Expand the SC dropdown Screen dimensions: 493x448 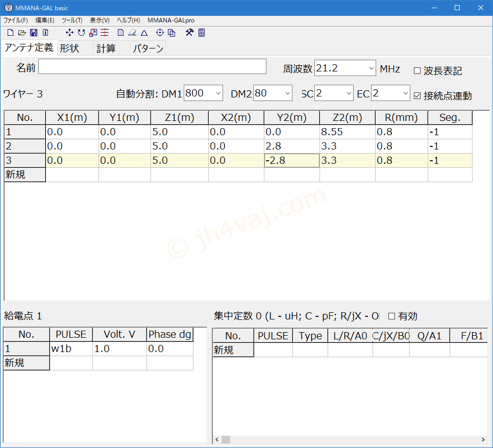(x=349, y=93)
